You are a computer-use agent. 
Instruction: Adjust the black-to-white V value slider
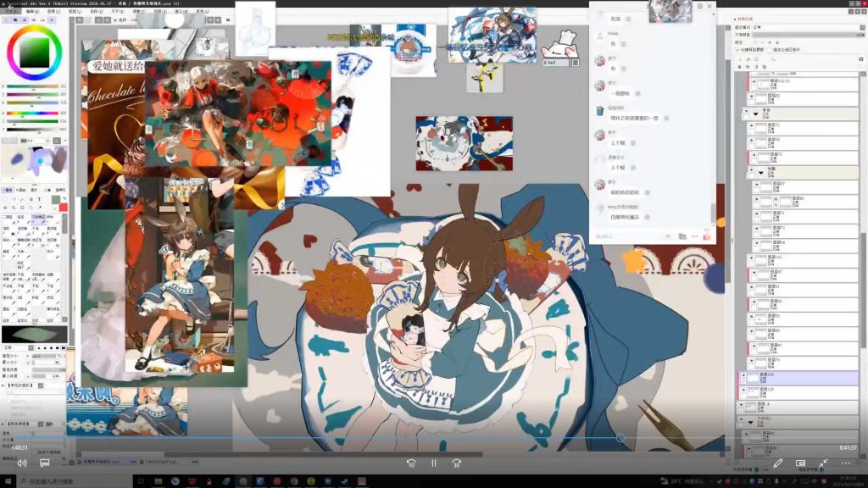(32, 129)
